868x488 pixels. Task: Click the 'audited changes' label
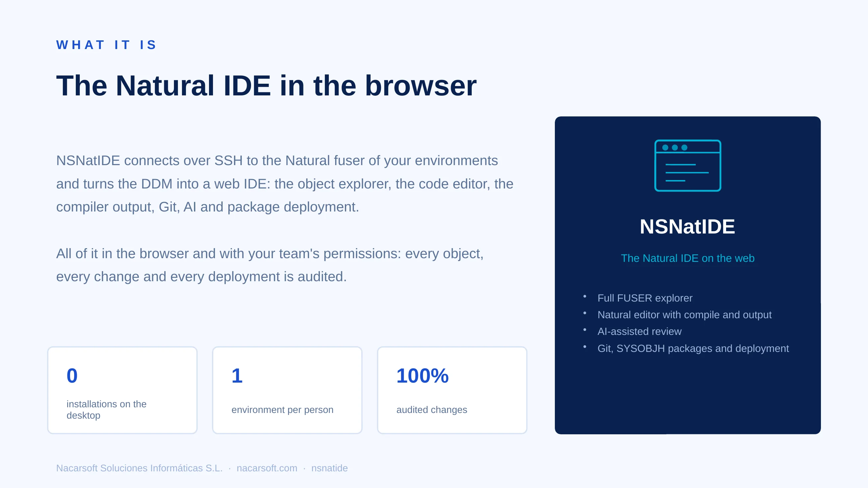click(x=432, y=410)
